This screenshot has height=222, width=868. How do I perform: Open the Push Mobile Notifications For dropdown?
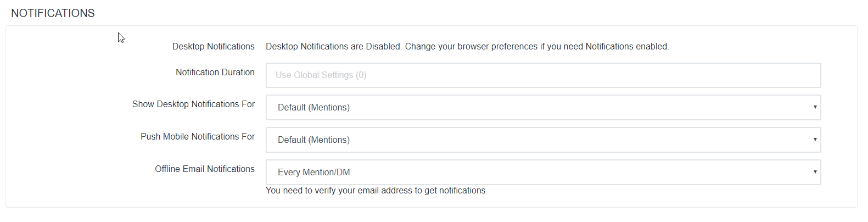[x=543, y=140]
